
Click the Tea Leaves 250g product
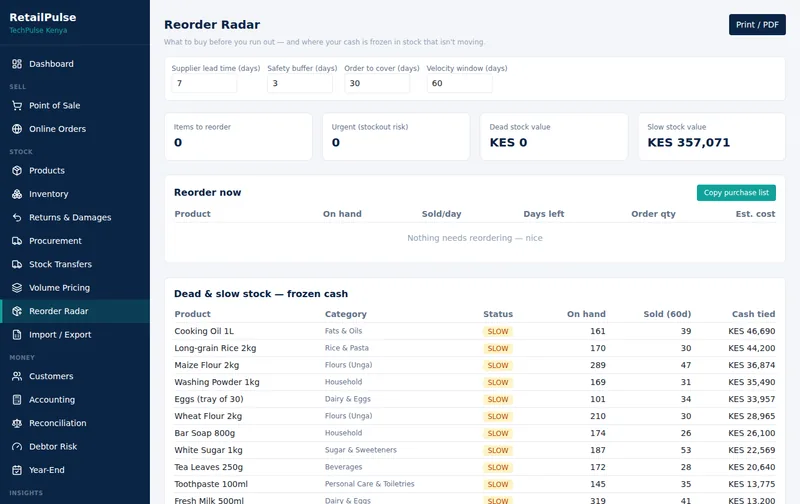209,467
